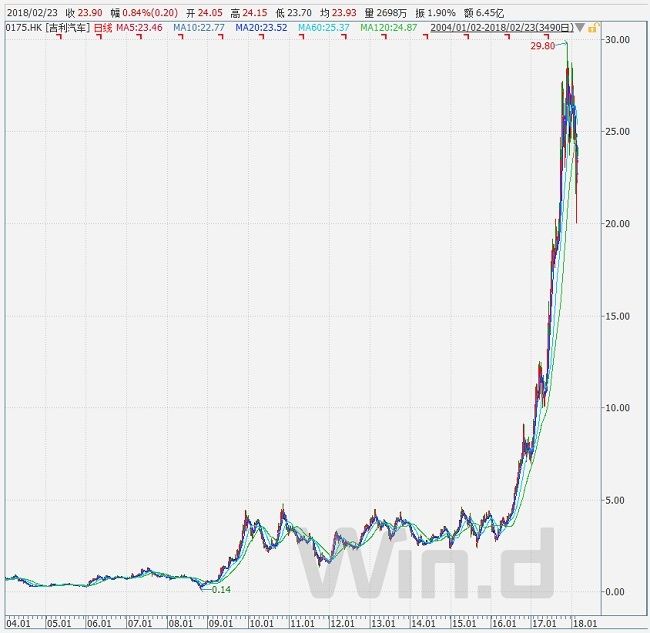Click the volume value 量 2698万
Screen dimensions: 650x633
pyautogui.click(x=386, y=13)
